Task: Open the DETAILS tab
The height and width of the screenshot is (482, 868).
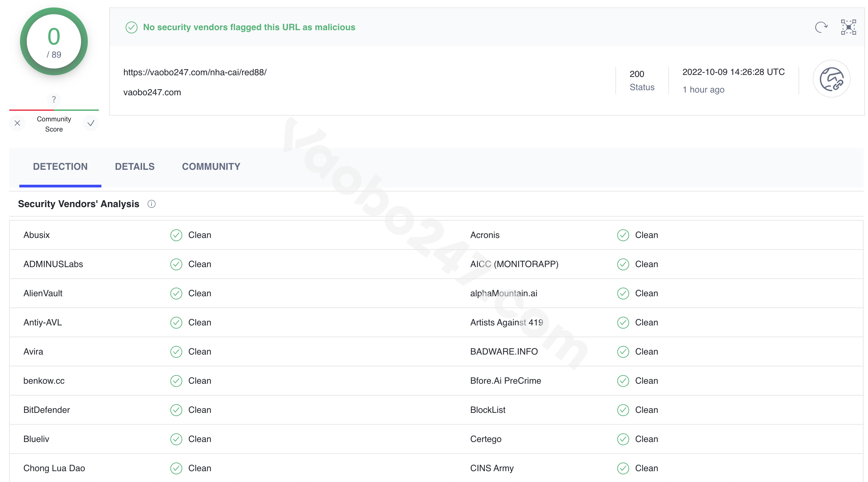Action: (x=135, y=166)
